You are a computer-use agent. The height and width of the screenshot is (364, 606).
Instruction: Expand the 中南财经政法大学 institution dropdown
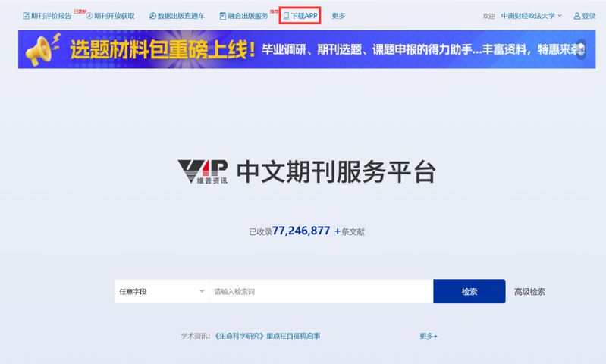531,16
